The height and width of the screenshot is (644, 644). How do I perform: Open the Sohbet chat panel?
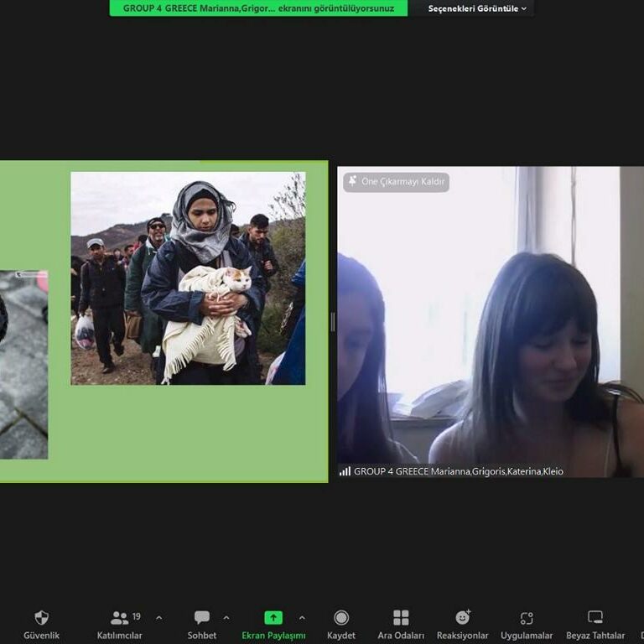coord(202,618)
